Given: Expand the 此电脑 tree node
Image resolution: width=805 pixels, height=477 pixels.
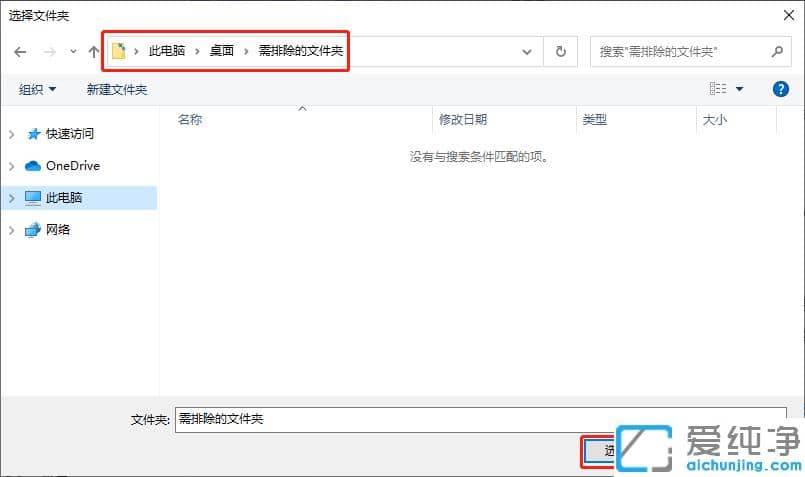Looking at the screenshot, I should [11, 198].
